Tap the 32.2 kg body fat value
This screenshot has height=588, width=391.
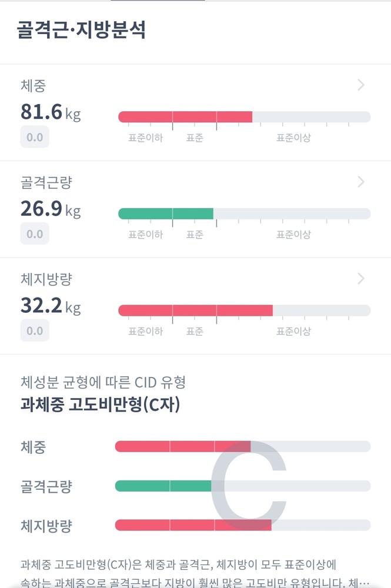pyautogui.click(x=51, y=305)
